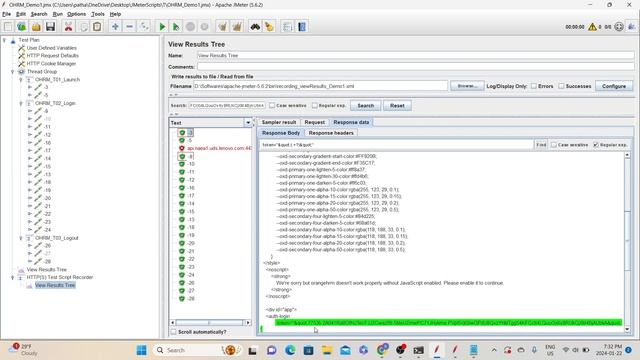The image size is (640, 360).
Task: Expand sampler -9 in test plan tree
Action: 30,111
